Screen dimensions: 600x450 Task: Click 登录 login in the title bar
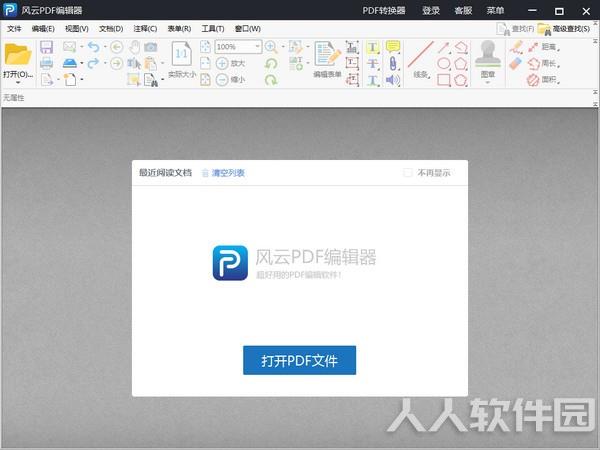pos(431,10)
